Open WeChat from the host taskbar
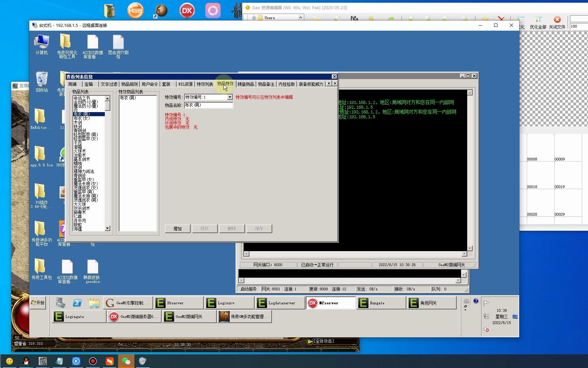 [126, 361]
